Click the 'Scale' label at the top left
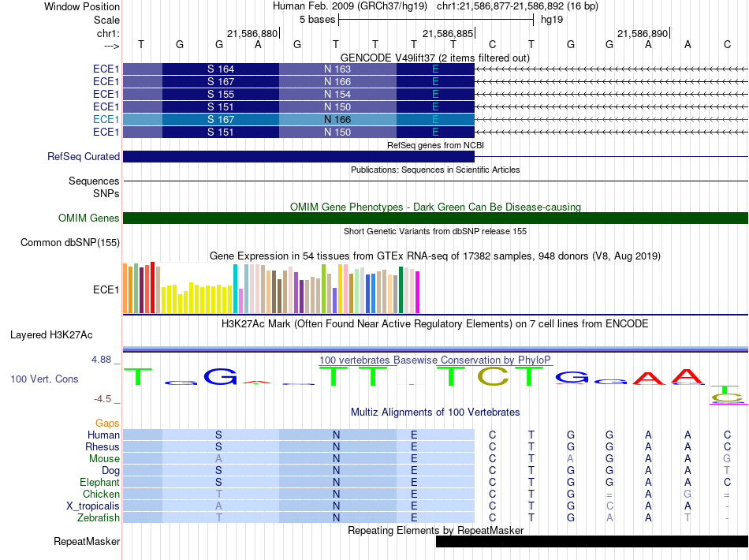749x560 pixels. click(106, 20)
